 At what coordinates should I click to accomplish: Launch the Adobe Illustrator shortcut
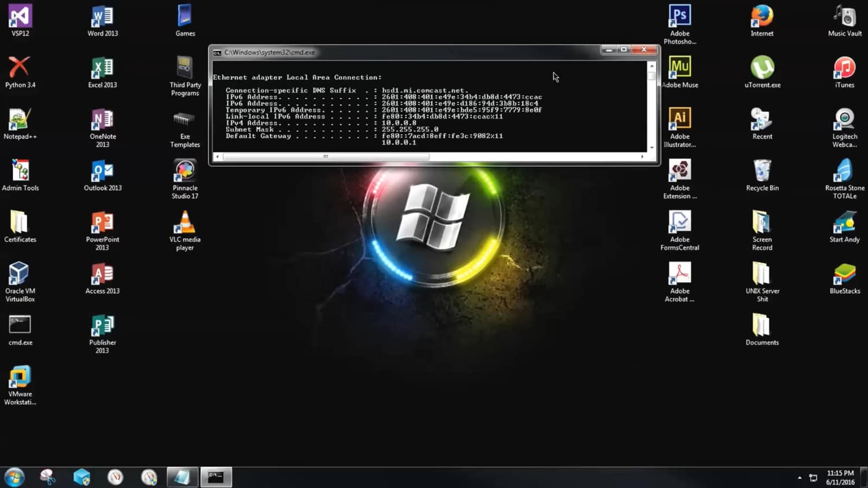[680, 128]
